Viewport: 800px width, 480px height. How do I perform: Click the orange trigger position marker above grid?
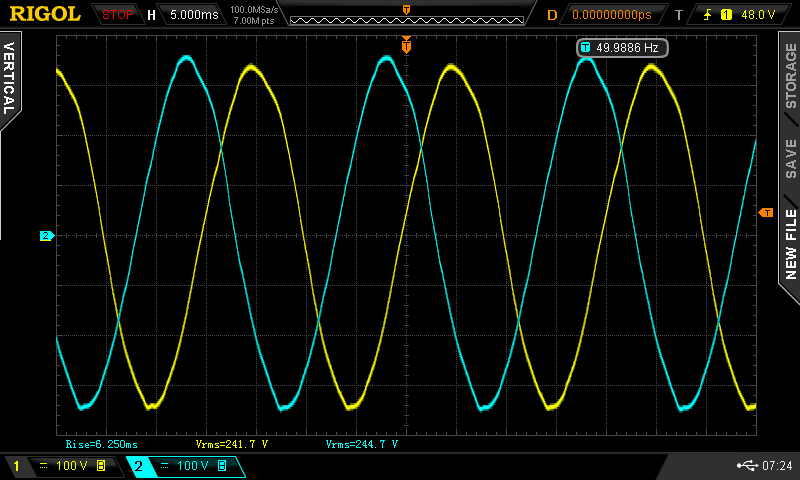click(x=406, y=44)
